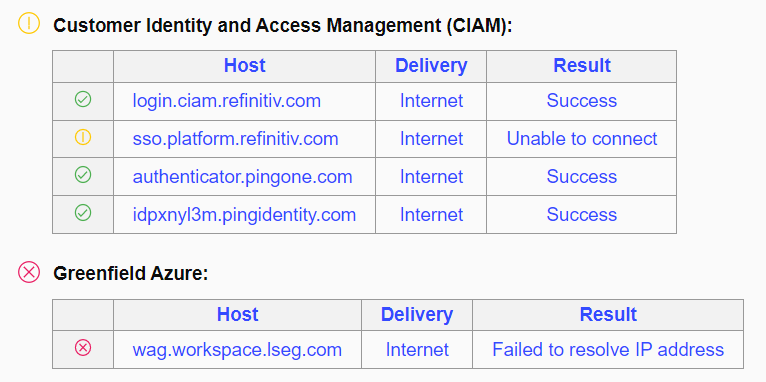Click the yellow warning icon beside CIAM heading
This screenshot has height=382, width=766.
coord(28,23)
